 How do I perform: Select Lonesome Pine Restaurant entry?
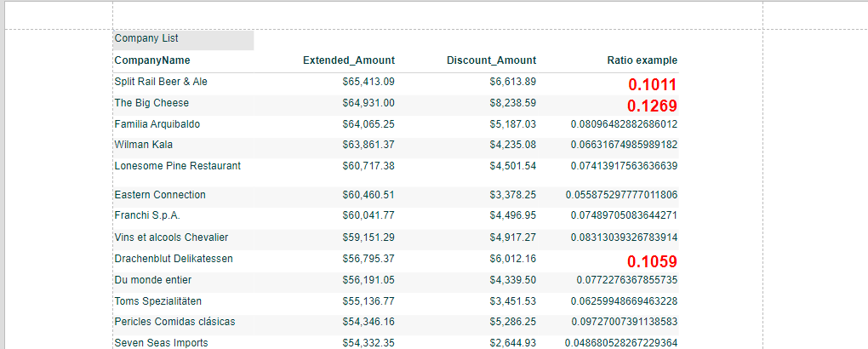point(178,166)
